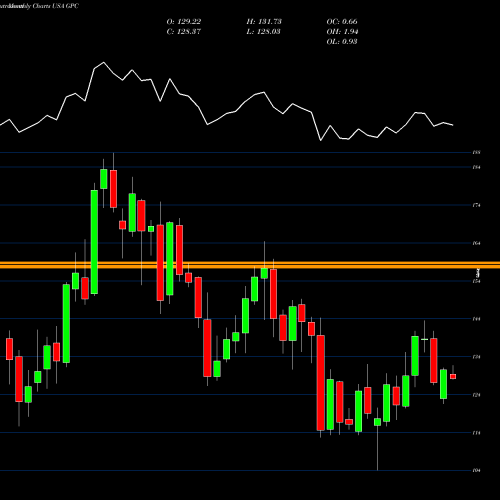Click the 164 price axis label

pyautogui.click(x=476, y=243)
